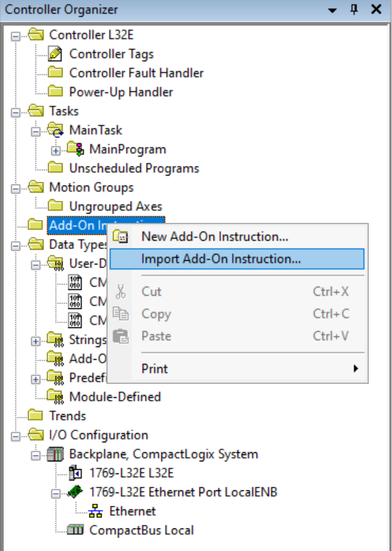
Task: Click the 1769-L32E controller module icon
Action: (75, 473)
